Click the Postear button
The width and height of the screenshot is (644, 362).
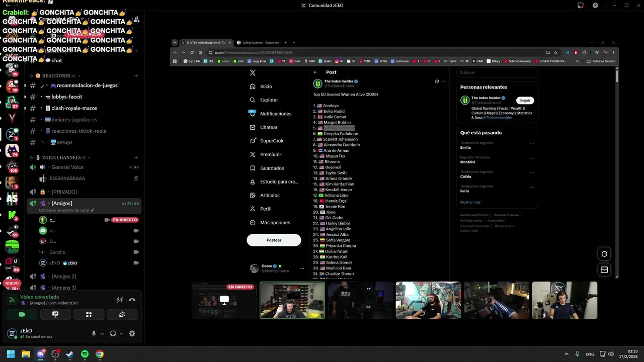coord(274,240)
